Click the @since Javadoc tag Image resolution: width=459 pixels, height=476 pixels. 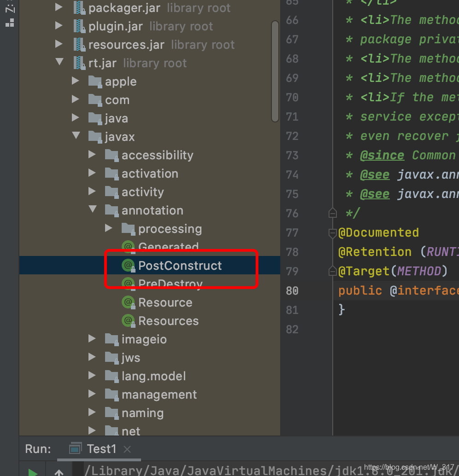(382, 156)
